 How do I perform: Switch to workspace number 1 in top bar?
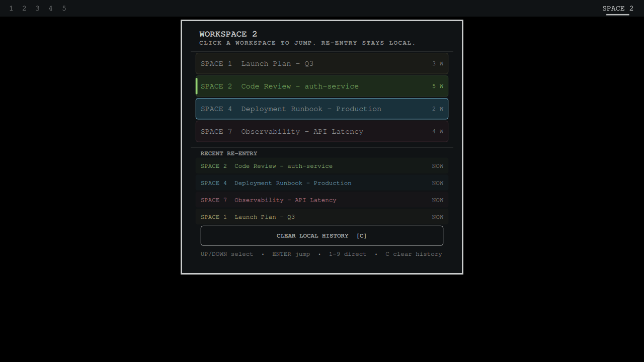point(11,9)
